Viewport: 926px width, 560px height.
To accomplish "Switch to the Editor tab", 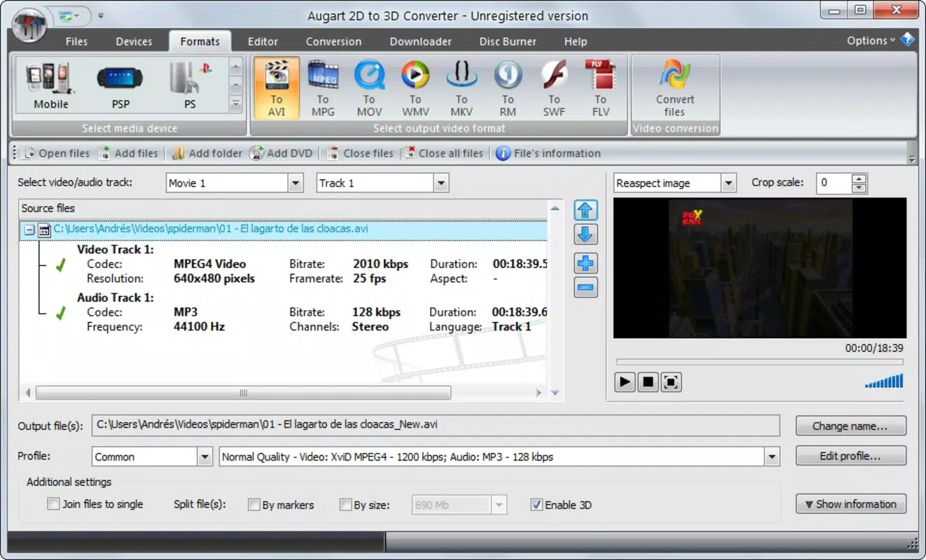I will (263, 41).
